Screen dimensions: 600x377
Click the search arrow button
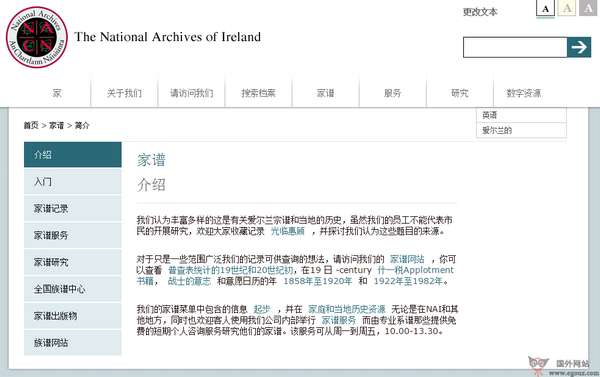click(x=579, y=47)
